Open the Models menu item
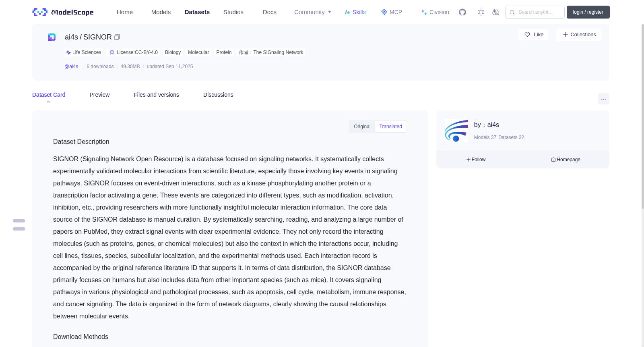 161,12
